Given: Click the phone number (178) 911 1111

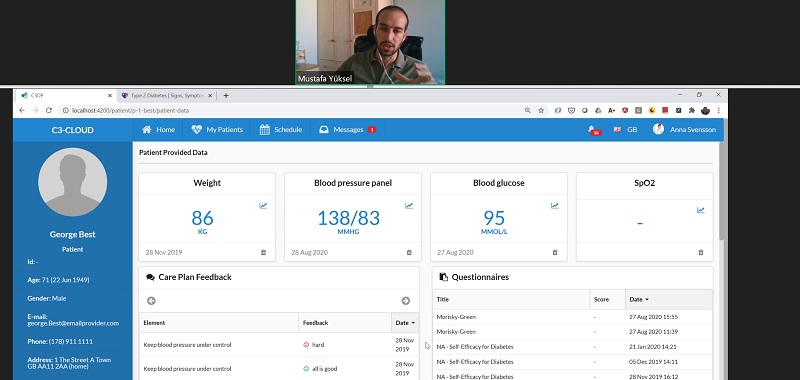Looking at the screenshot, I should [71, 341].
